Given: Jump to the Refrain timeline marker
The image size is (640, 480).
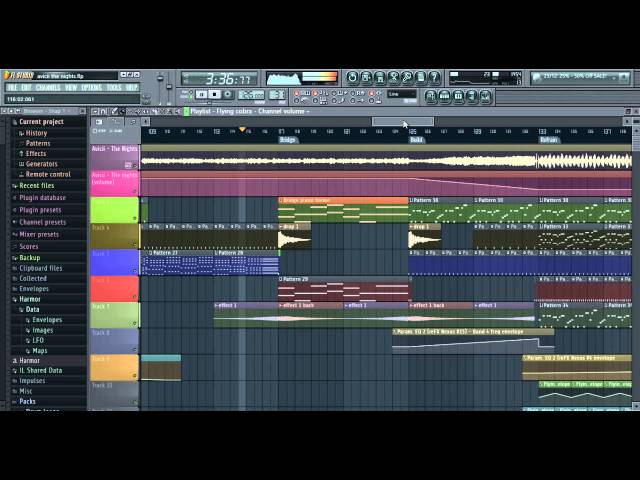Looking at the screenshot, I should click(x=549, y=140).
